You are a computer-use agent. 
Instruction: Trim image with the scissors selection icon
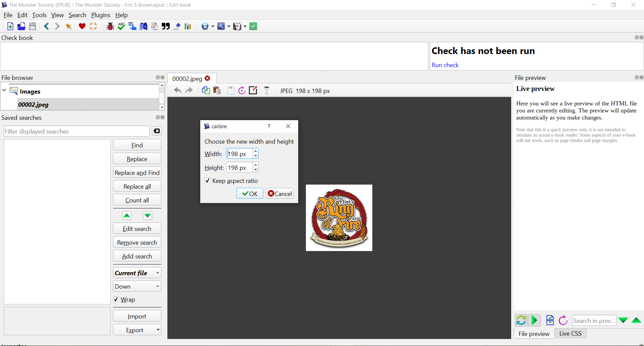(231, 90)
